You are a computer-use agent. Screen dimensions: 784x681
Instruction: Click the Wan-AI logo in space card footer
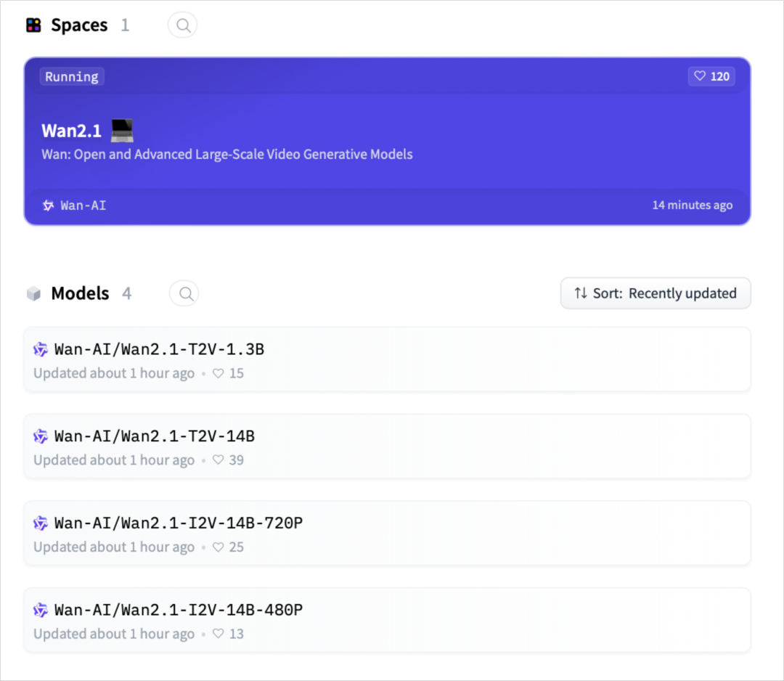[x=49, y=205]
